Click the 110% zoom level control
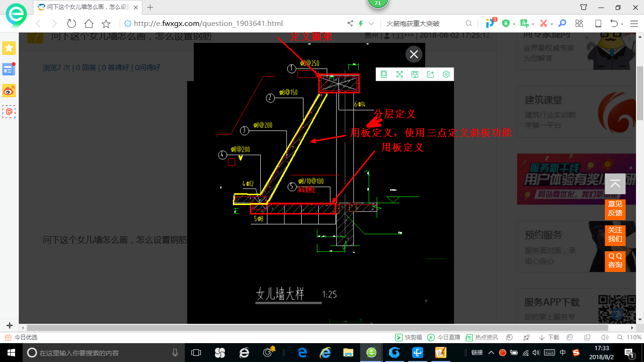 (x=629, y=337)
